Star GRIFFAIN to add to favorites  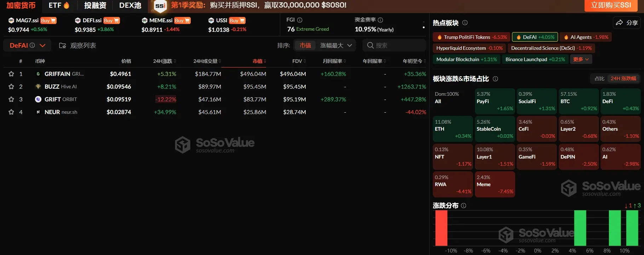pos(11,74)
